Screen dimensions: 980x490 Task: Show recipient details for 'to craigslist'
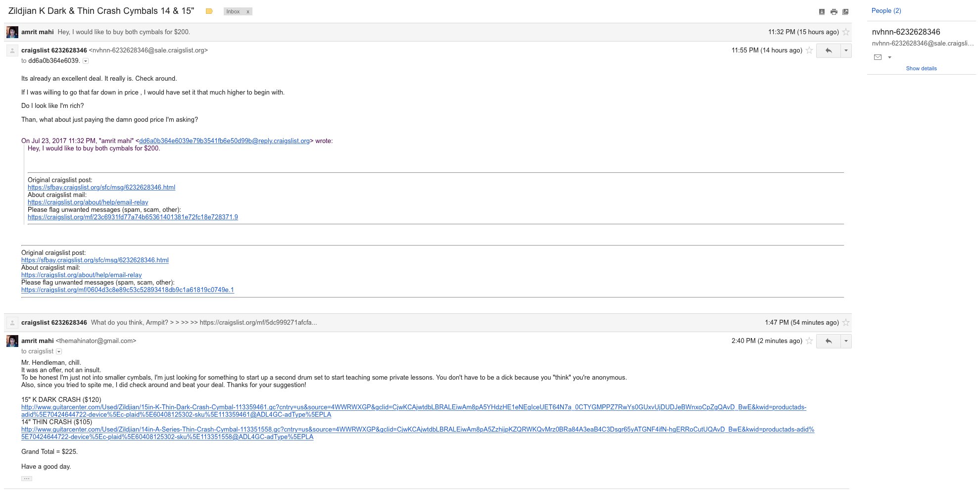(59, 351)
